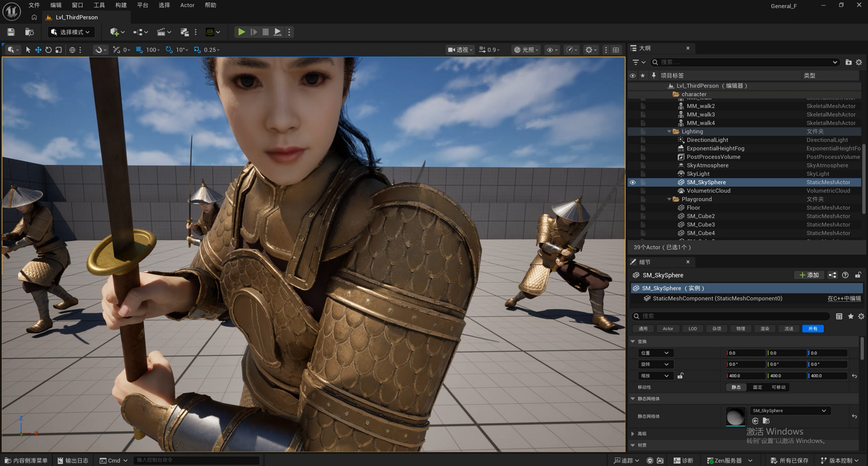Collapse the Lighting folder in outliner

click(670, 132)
